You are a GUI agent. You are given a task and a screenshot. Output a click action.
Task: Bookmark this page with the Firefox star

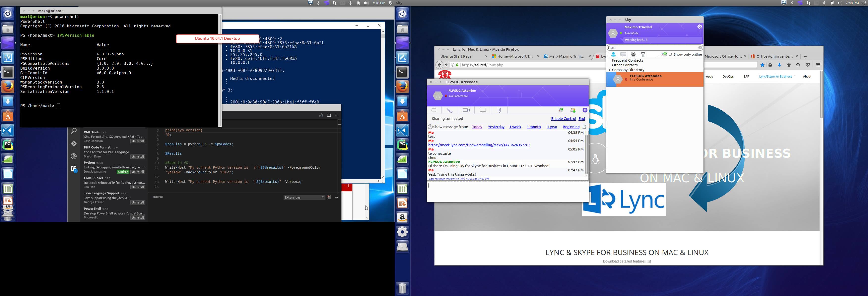click(x=763, y=65)
